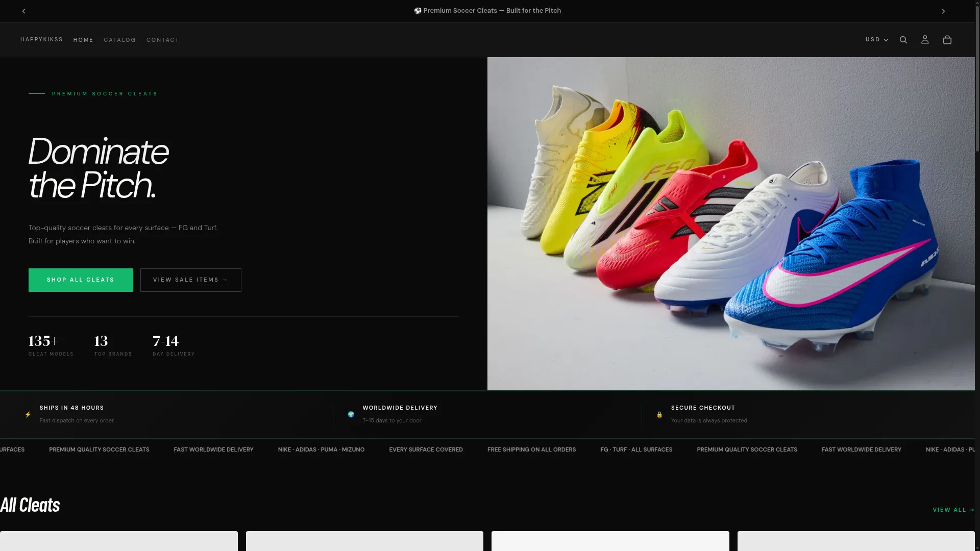Click the lightning bolt shipping icon

pos(28,414)
